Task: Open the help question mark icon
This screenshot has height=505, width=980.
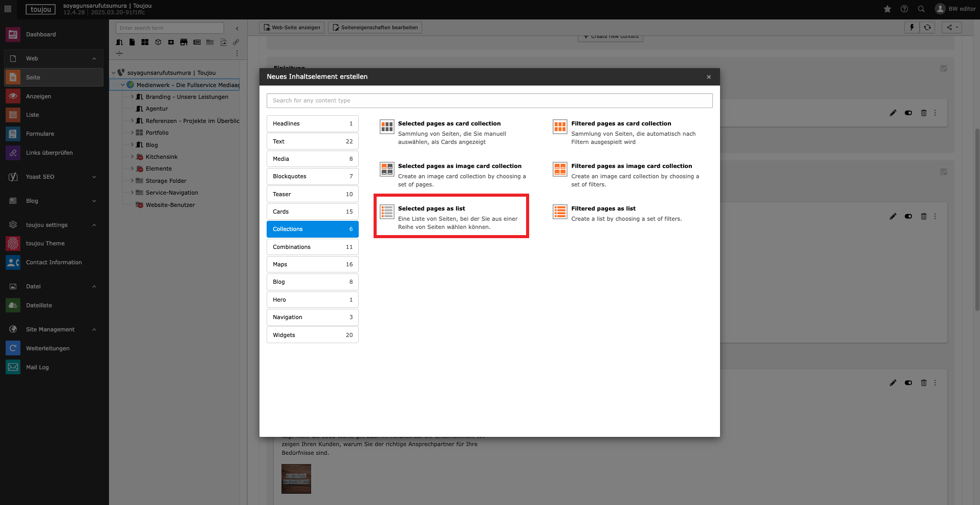Action: pyautogui.click(x=904, y=9)
